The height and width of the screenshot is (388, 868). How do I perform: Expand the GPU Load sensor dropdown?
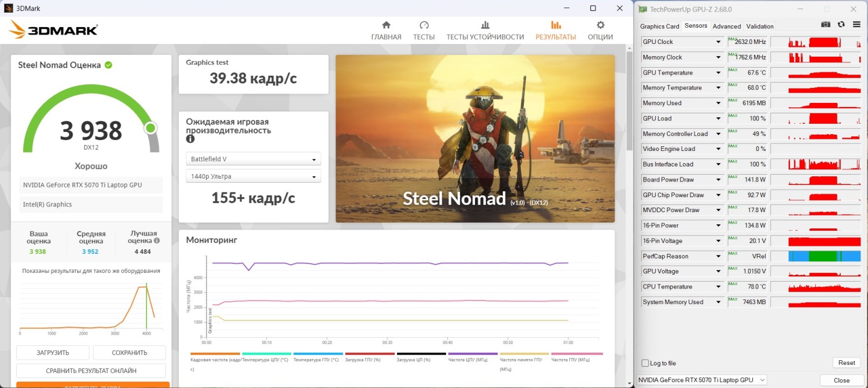pos(718,118)
